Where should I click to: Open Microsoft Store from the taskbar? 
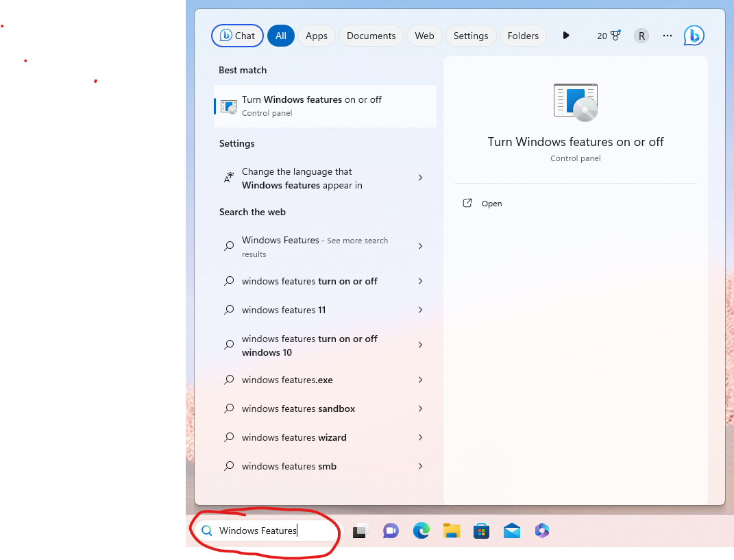tap(481, 531)
